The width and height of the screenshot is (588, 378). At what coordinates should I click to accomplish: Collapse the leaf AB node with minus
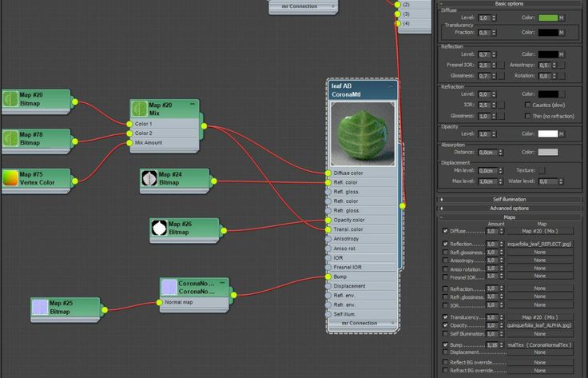point(391,85)
